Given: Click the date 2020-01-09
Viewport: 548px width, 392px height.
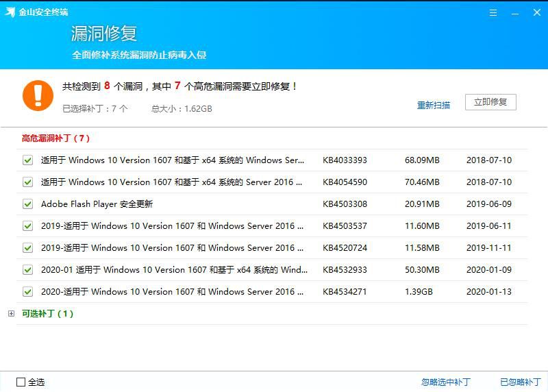Looking at the screenshot, I should tap(489, 270).
